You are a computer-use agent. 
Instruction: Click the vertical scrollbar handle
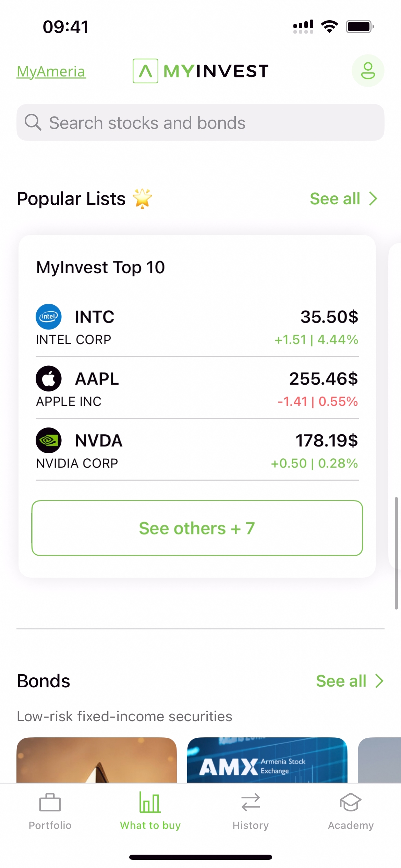396,553
